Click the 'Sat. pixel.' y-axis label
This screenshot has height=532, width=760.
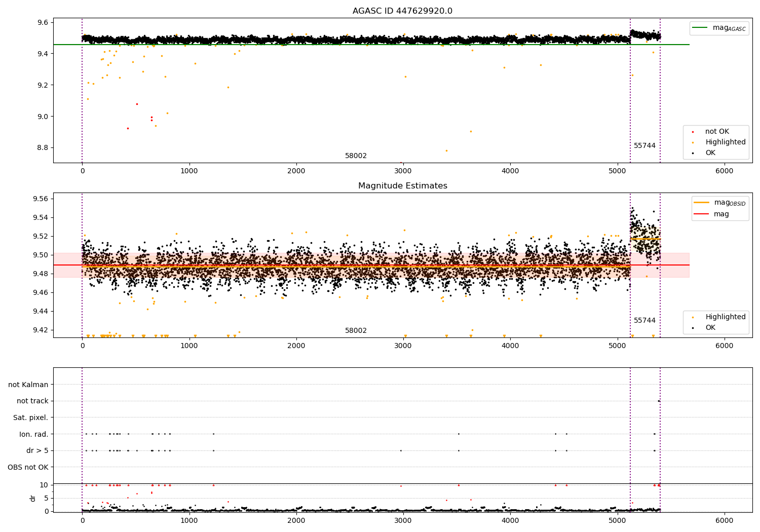pos(30,417)
